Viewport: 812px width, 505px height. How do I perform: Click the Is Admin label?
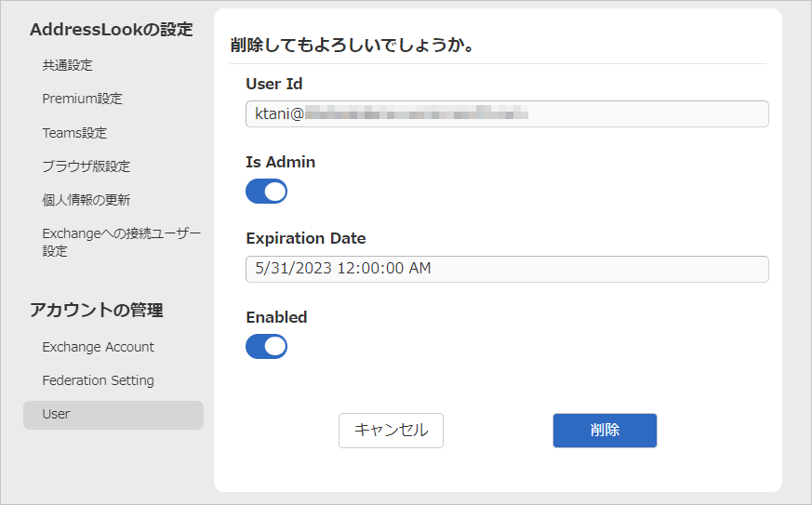(x=280, y=162)
